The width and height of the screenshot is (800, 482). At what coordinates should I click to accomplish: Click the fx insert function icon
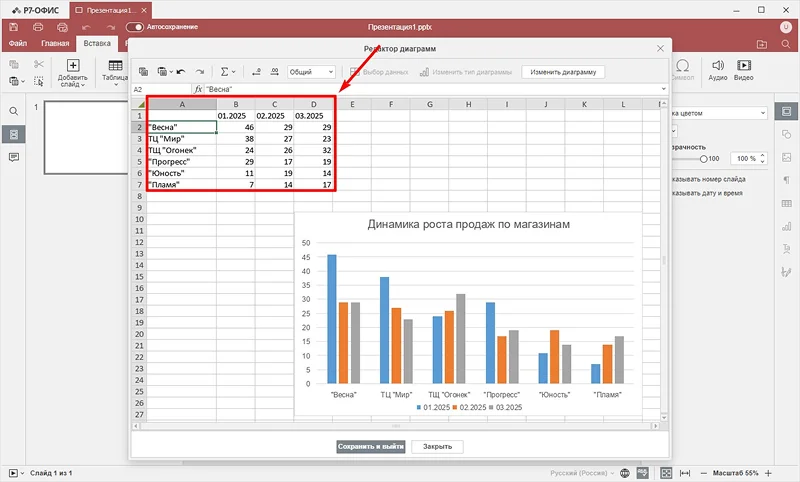(198, 89)
